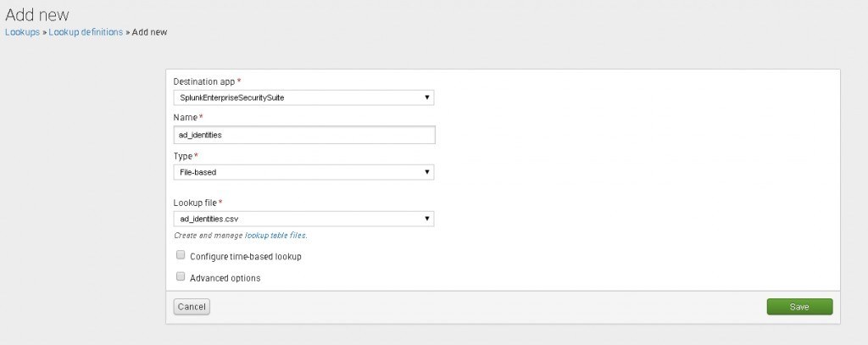Click the Destination app field label
Image resolution: width=868 pixels, height=345 pixels.
204,81
